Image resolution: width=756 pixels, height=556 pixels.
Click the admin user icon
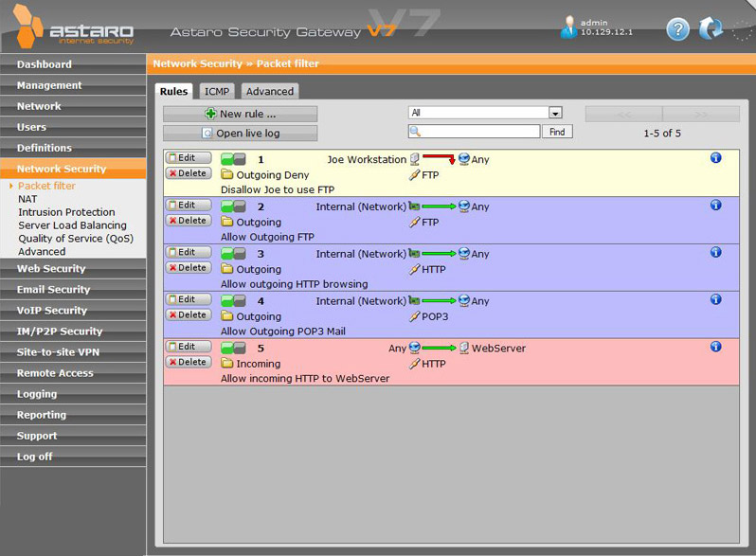pos(569,27)
